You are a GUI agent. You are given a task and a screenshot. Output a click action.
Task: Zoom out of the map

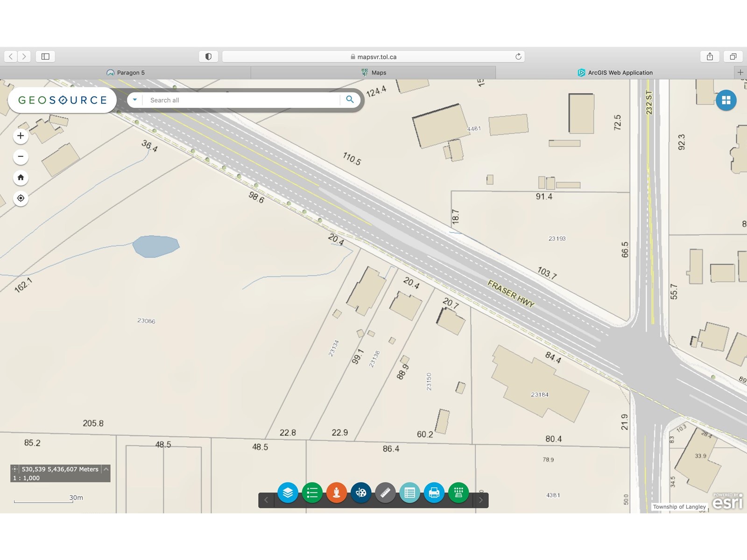21,157
